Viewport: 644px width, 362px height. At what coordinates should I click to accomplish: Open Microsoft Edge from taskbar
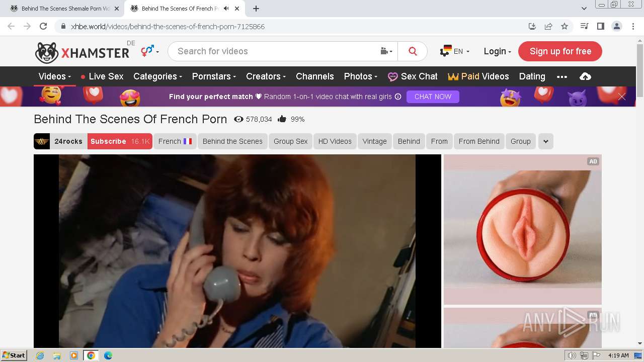click(x=108, y=355)
